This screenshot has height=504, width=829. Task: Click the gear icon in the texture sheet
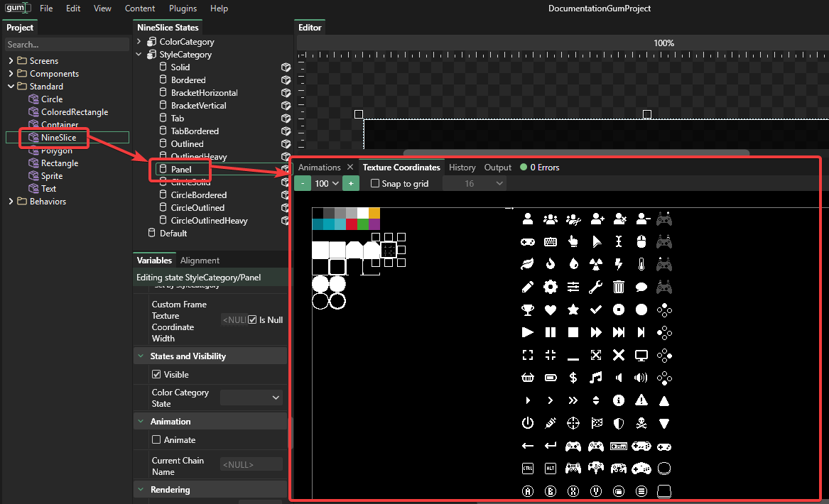click(x=550, y=287)
